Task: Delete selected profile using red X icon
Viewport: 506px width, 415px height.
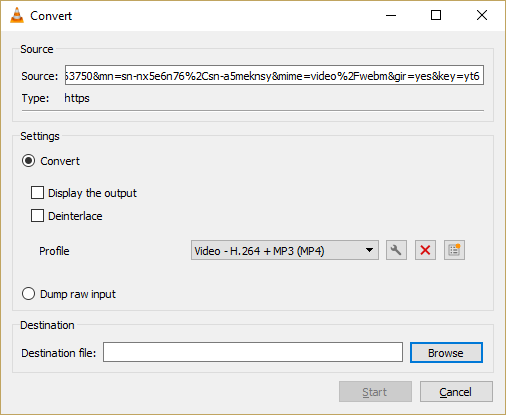Action: (425, 250)
